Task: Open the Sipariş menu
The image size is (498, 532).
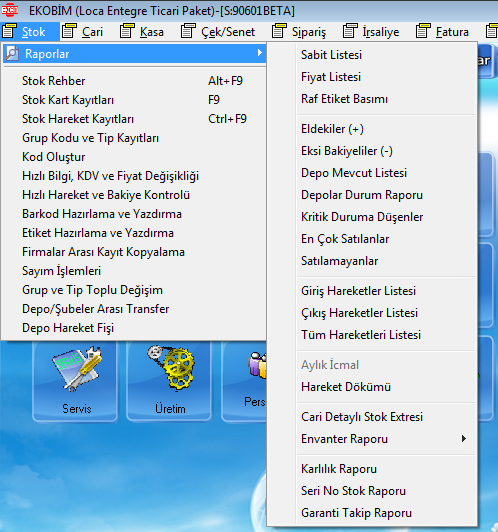Action: click(x=309, y=32)
